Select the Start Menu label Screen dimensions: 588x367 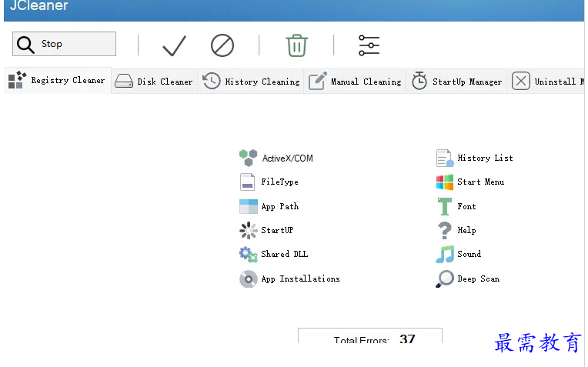click(x=480, y=182)
